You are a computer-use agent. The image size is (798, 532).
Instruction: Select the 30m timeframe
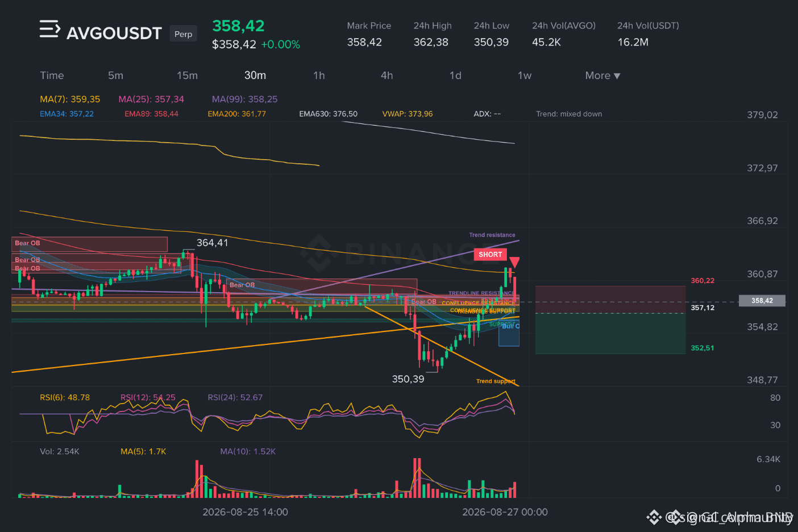pyautogui.click(x=255, y=76)
